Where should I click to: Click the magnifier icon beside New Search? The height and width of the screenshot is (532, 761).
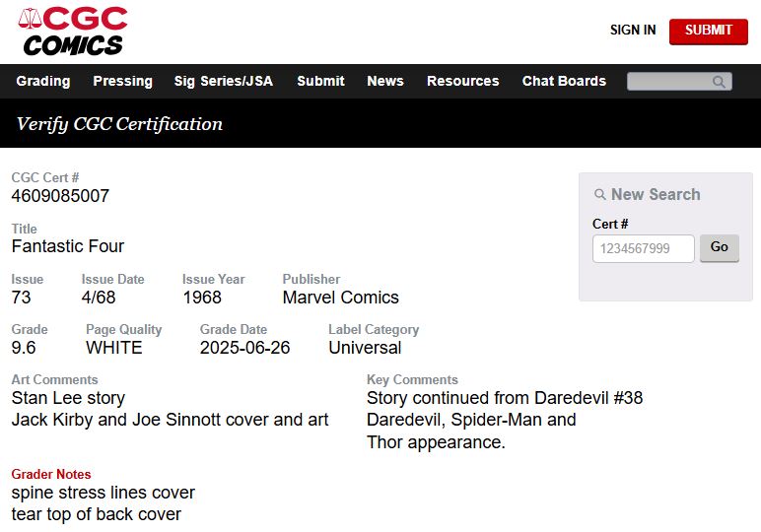pyautogui.click(x=599, y=195)
